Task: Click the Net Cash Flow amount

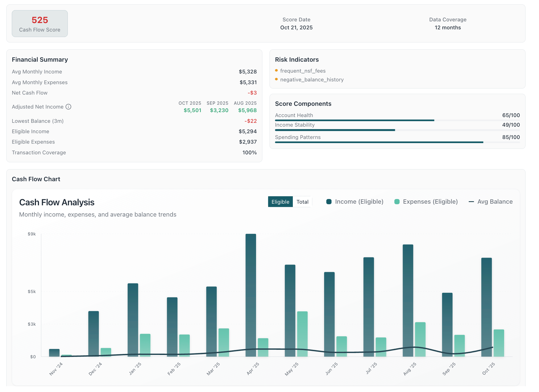Action: pyautogui.click(x=252, y=93)
